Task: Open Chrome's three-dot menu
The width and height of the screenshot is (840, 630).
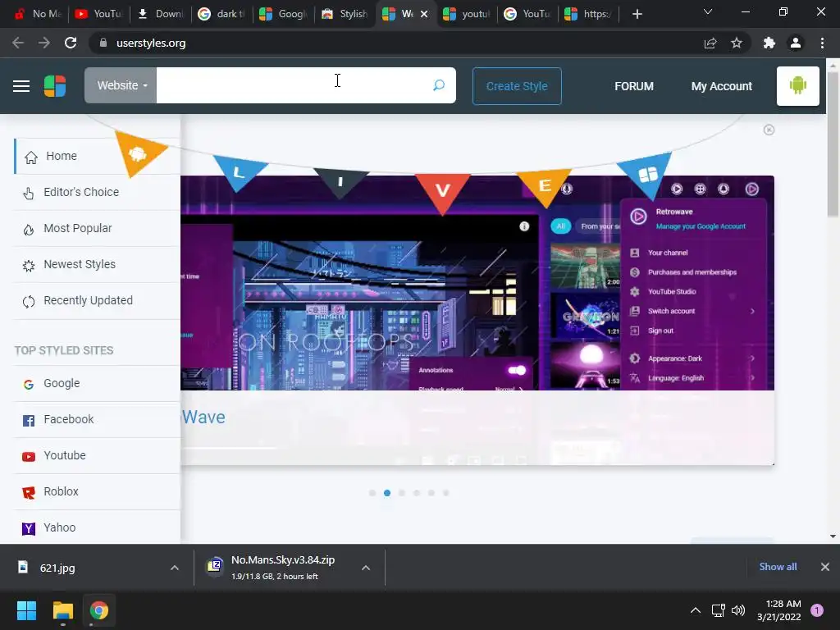Action: (822, 43)
